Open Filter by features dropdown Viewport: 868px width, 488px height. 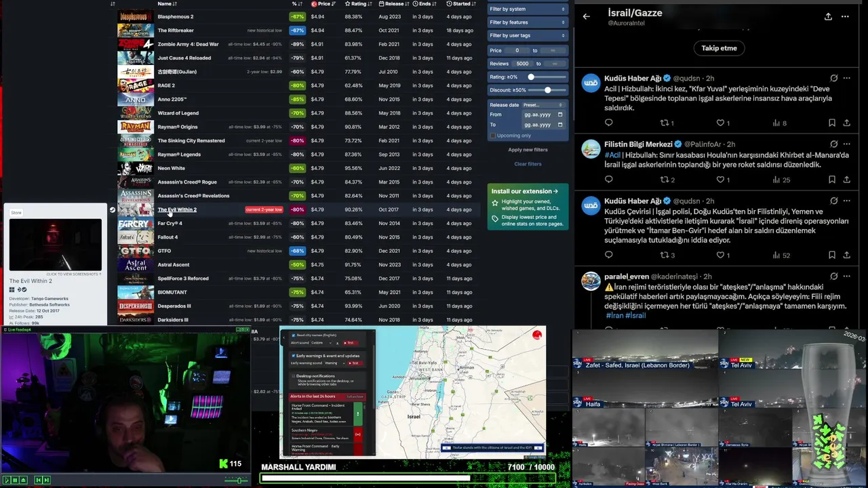pyautogui.click(x=528, y=22)
